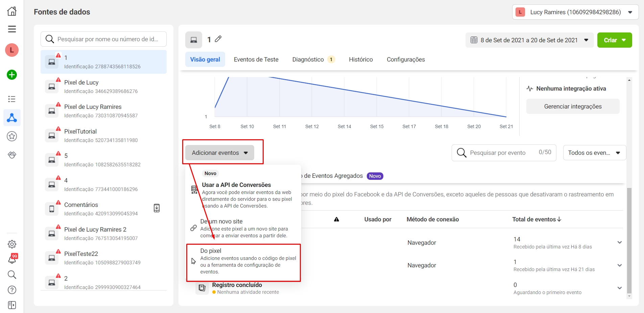Click the pencil edit name icon
Image resolution: width=644 pixels, height=313 pixels.
coord(218,39)
